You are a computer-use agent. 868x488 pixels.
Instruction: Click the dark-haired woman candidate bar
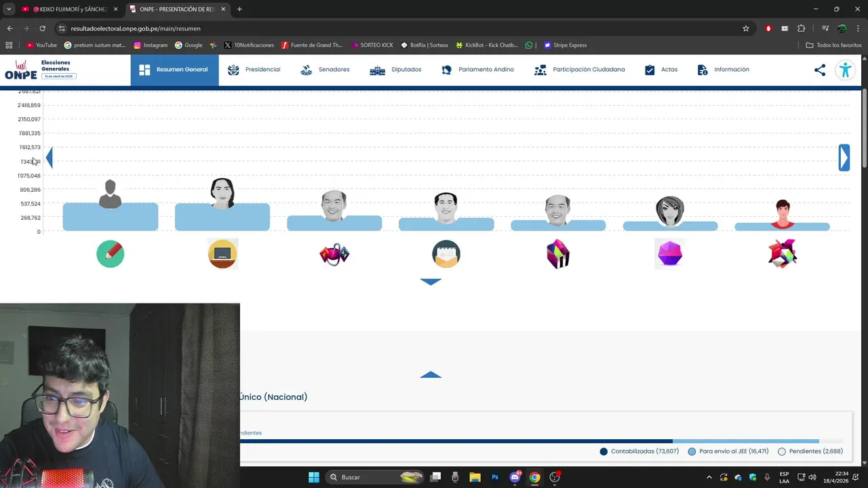click(x=222, y=217)
